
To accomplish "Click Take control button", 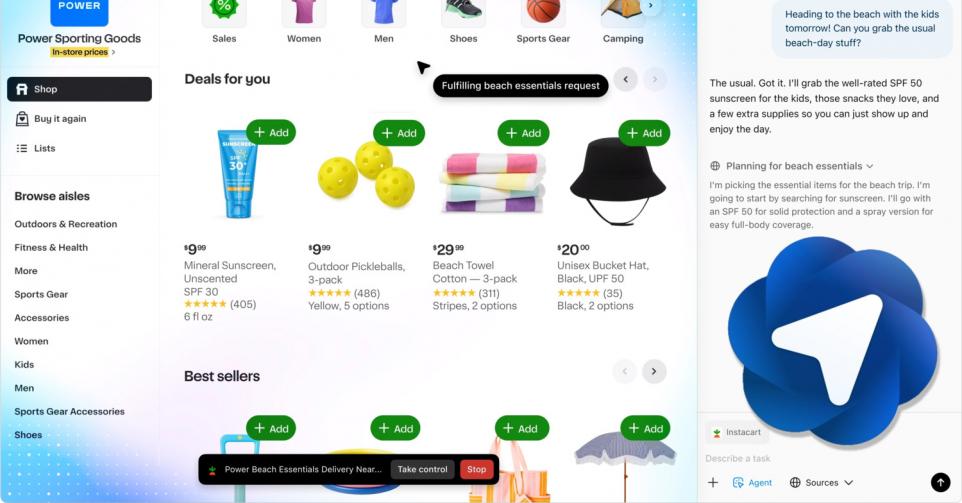I will 422,469.
